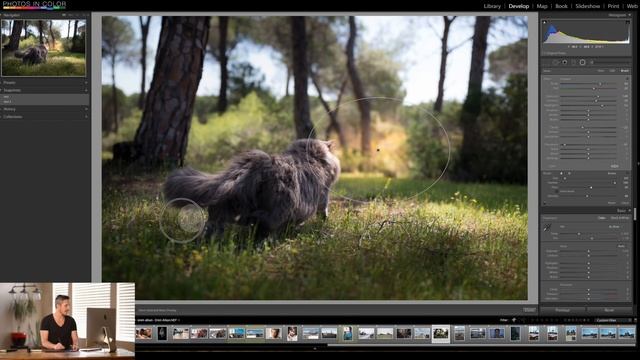Toggle the filter panel on/off switch at bottom-left
The width and height of the screenshot is (640, 360).
point(544,203)
